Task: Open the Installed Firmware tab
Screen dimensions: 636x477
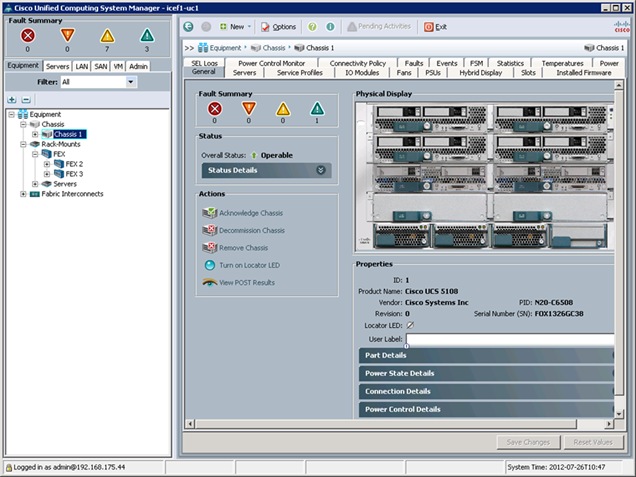Action: [x=584, y=73]
